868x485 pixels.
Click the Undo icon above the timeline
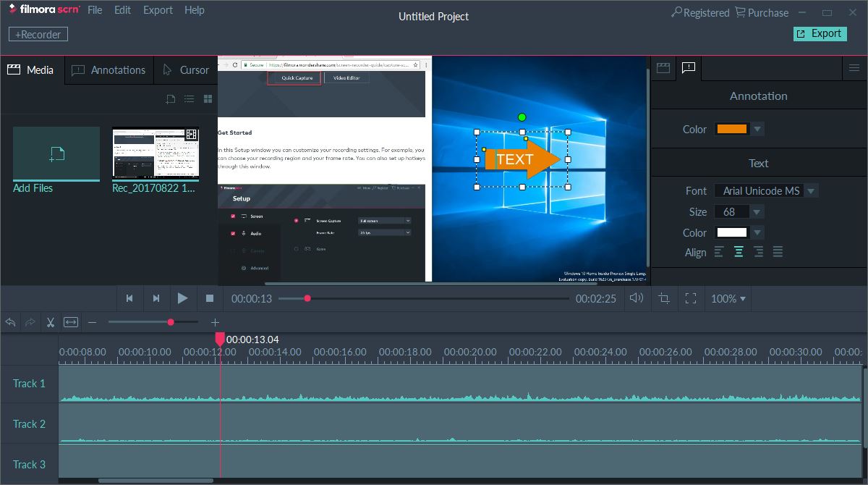(x=11, y=322)
